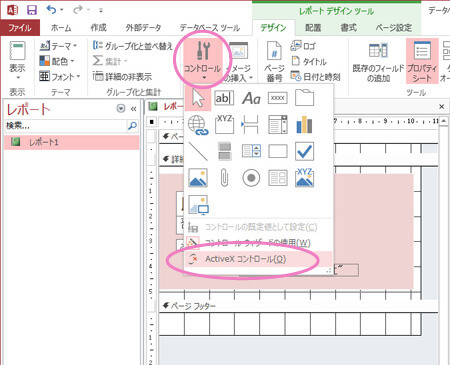Viewport: 450px width, 365px height.
Task: Collapse the navigation pane with chevrons
Action: pyautogui.click(x=133, y=109)
